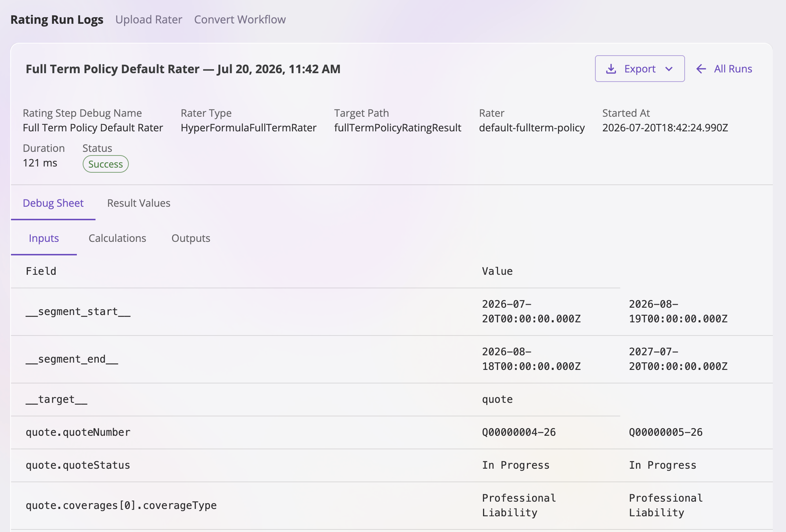Click fullTermPolicyRatingResult target path value
Screen dimensions: 786x532
click(x=398, y=128)
